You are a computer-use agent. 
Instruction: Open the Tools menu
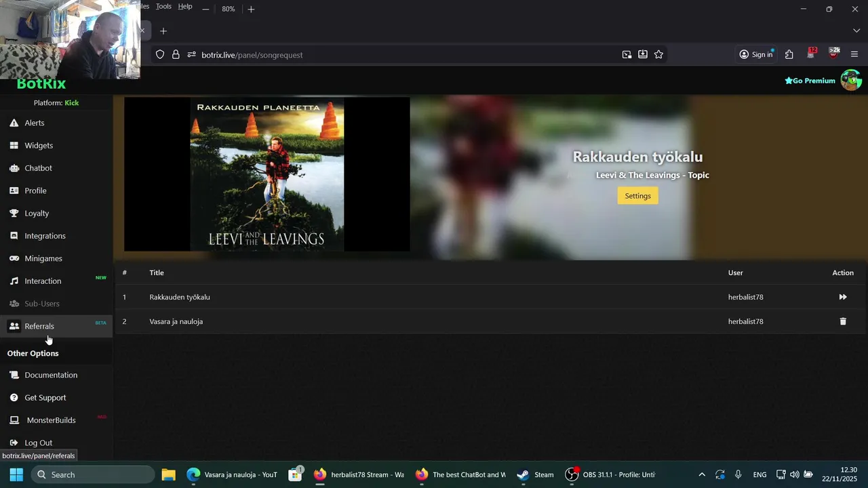(163, 6)
